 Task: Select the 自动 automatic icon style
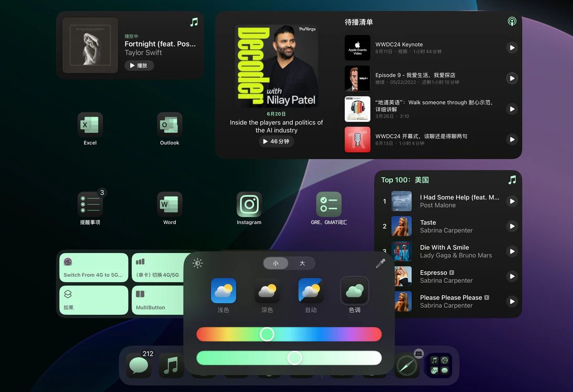click(311, 291)
